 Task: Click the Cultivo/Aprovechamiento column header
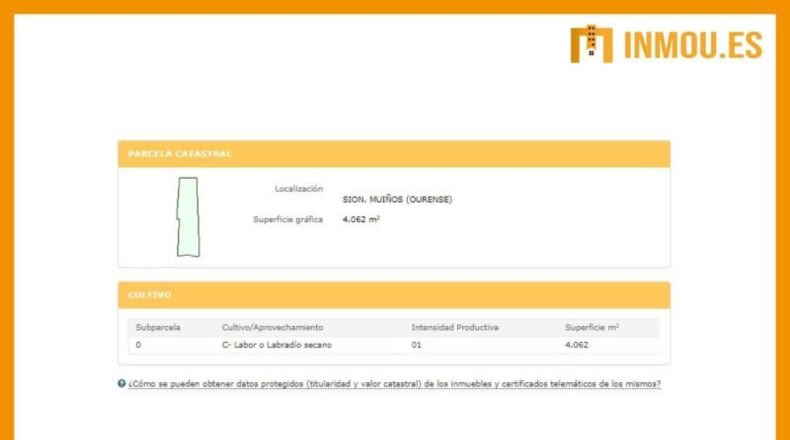coord(273,328)
